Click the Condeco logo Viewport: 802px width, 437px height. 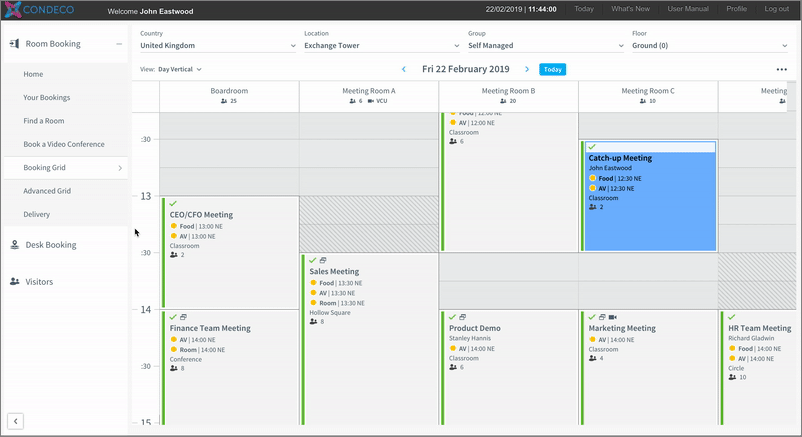coord(39,10)
